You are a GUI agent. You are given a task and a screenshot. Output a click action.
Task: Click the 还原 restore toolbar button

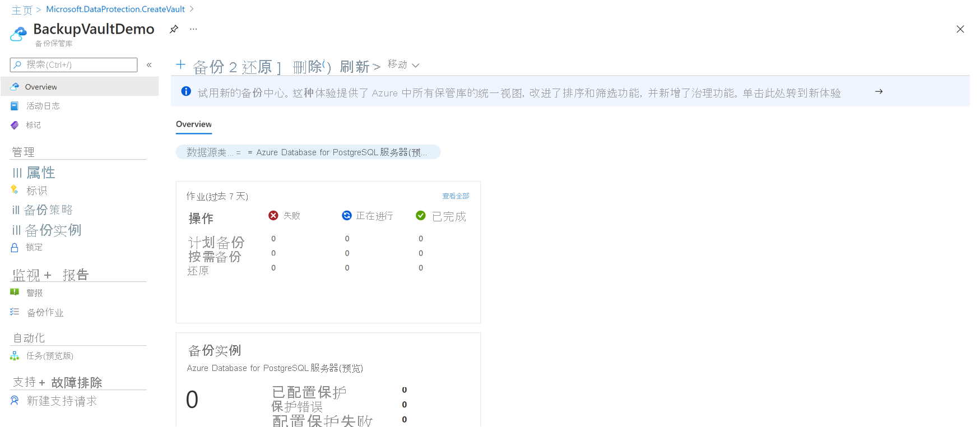(257, 67)
